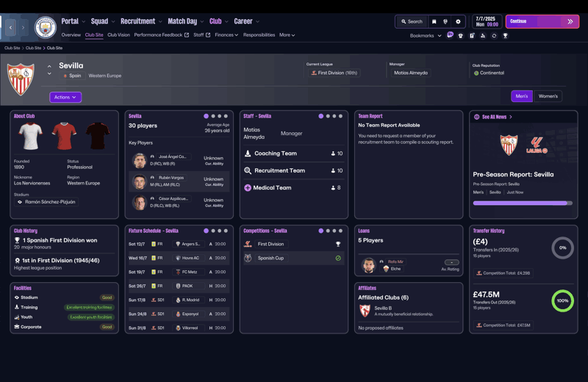Select the white home kit thumbnail
The height and width of the screenshot is (382, 588).
tap(31, 136)
